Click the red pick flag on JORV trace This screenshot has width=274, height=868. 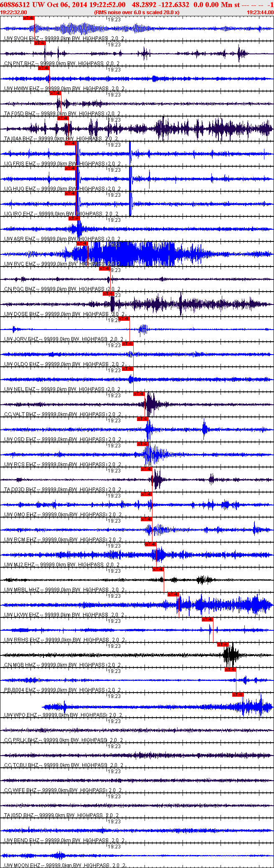124,319
